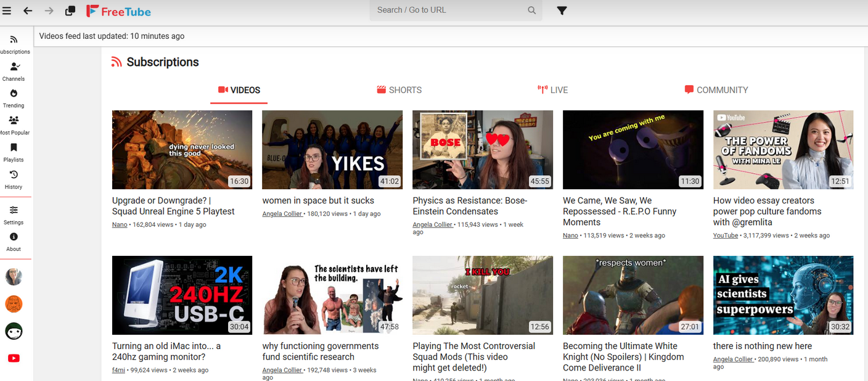868x381 pixels.
Task: Switch to the Live tab
Action: click(552, 90)
